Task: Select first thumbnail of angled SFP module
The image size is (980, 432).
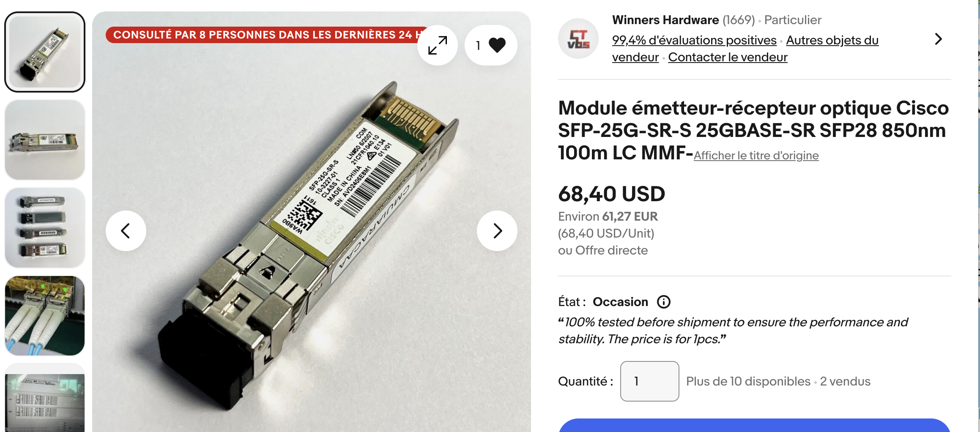Action: pyautogui.click(x=45, y=52)
